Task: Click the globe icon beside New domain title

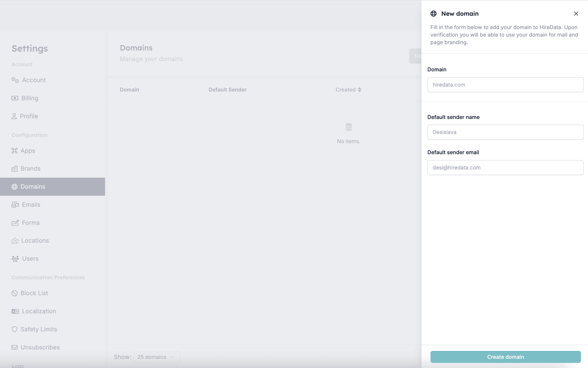Action: click(x=434, y=14)
